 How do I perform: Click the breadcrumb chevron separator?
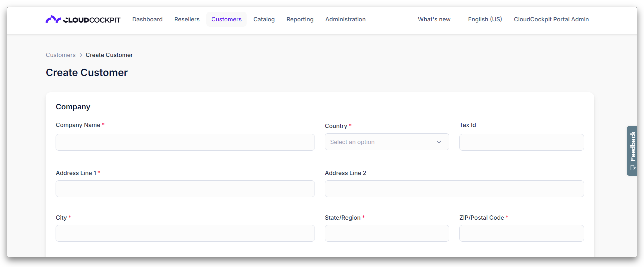(x=81, y=55)
